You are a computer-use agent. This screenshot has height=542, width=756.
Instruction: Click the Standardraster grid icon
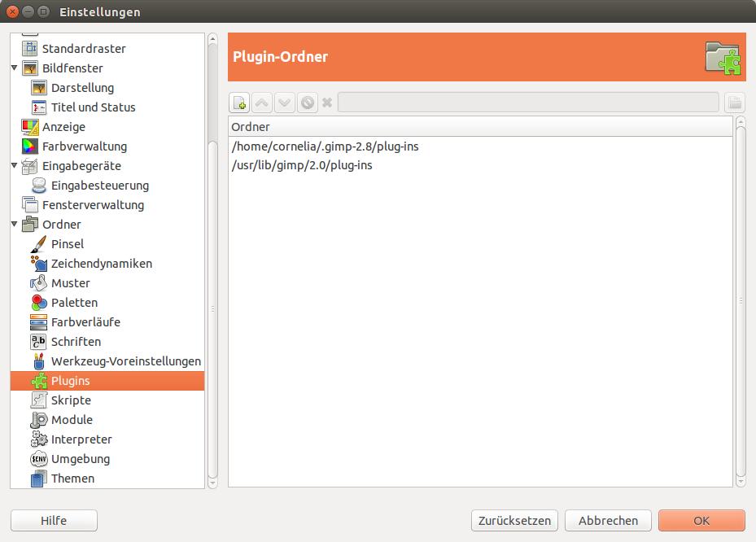(30, 48)
